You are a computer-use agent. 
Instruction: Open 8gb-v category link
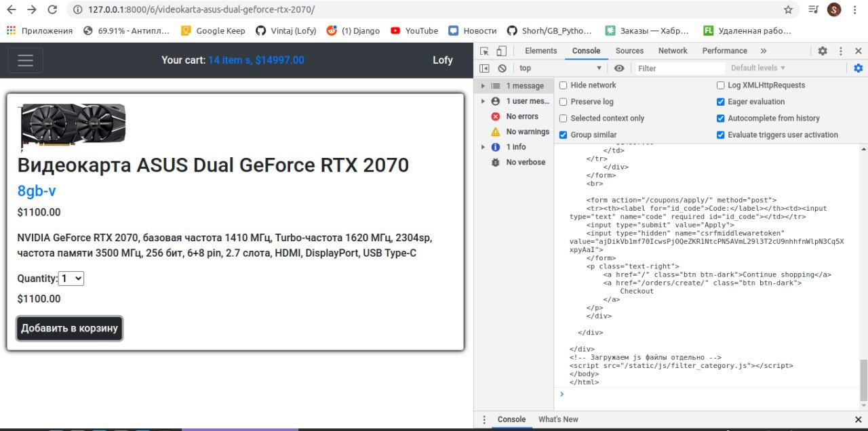tap(37, 191)
